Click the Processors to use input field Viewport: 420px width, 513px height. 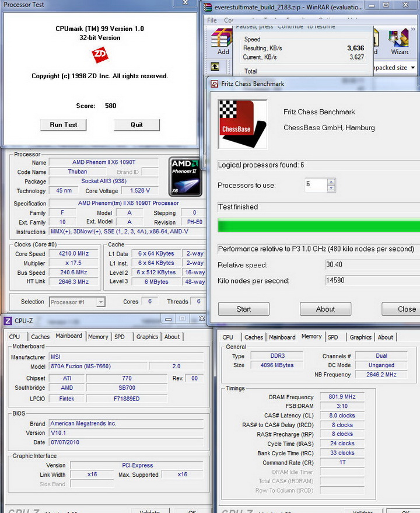[x=316, y=185]
